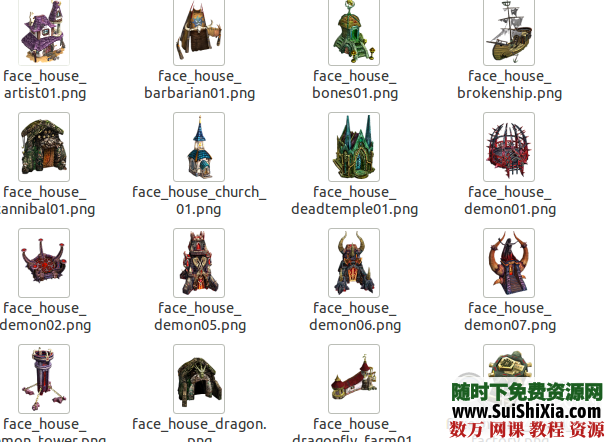Image resolution: width=607 pixels, height=442 pixels.
Task: Select the face_house_demon02.png thumbnail
Action: (x=44, y=262)
